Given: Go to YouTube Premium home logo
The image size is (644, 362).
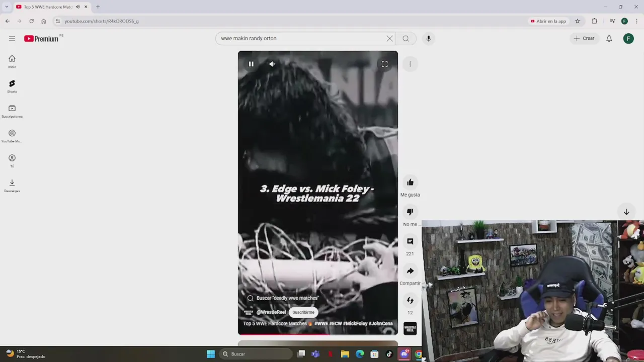Looking at the screenshot, I should click(x=41, y=38).
